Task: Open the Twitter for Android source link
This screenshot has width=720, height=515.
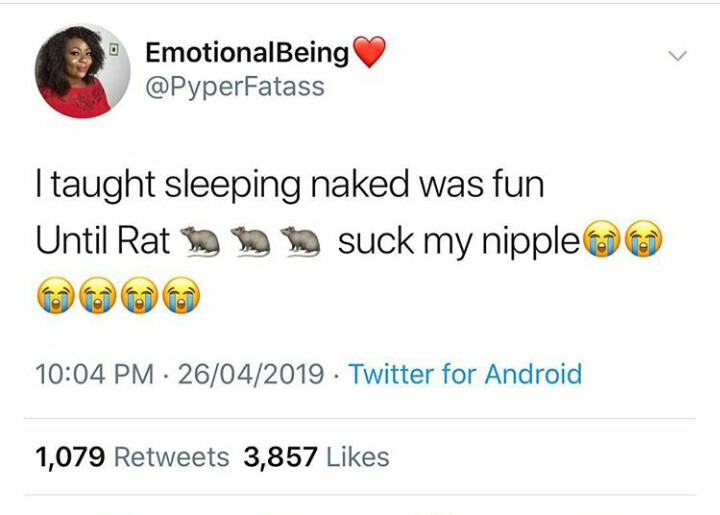Action: [464, 375]
